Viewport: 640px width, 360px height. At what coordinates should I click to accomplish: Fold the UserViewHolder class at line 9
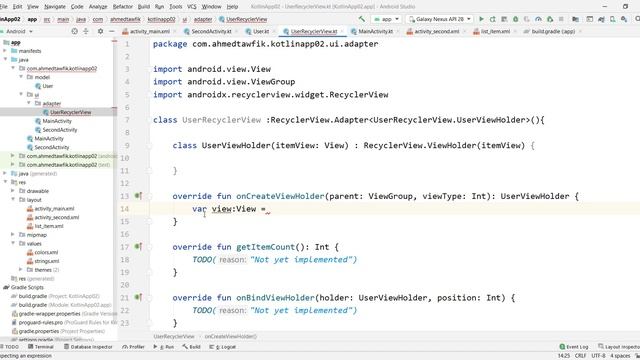(149, 145)
